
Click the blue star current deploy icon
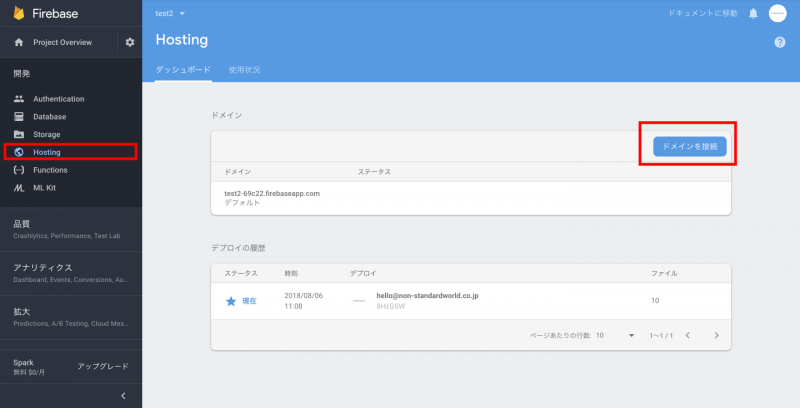coord(231,301)
